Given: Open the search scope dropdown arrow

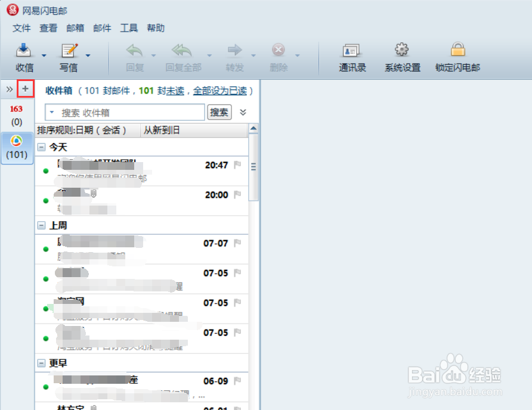Looking at the screenshot, I should click(52, 111).
